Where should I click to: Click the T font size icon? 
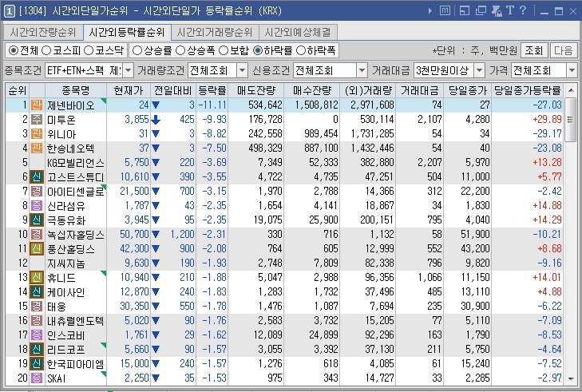click(x=510, y=10)
